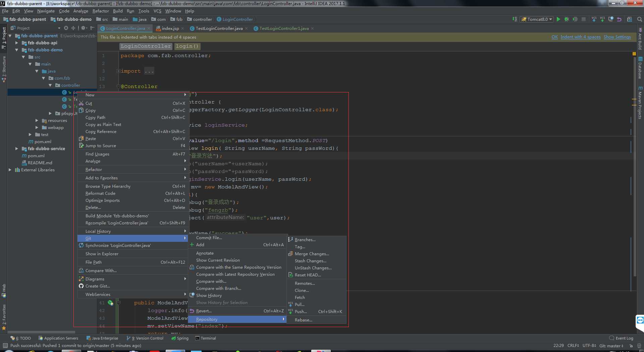The image size is (644, 352).
Task: Run the Tomcat8.0 configuration
Action: [558, 19]
